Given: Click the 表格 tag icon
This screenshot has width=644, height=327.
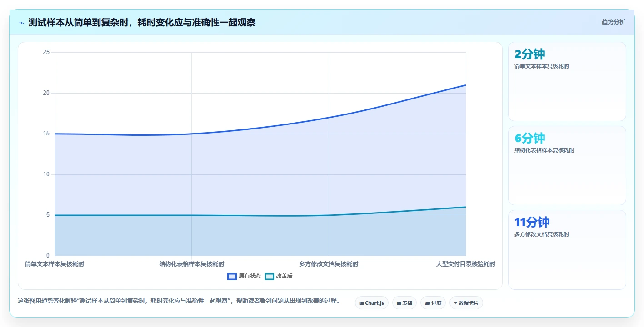Looking at the screenshot, I should pyautogui.click(x=399, y=303).
